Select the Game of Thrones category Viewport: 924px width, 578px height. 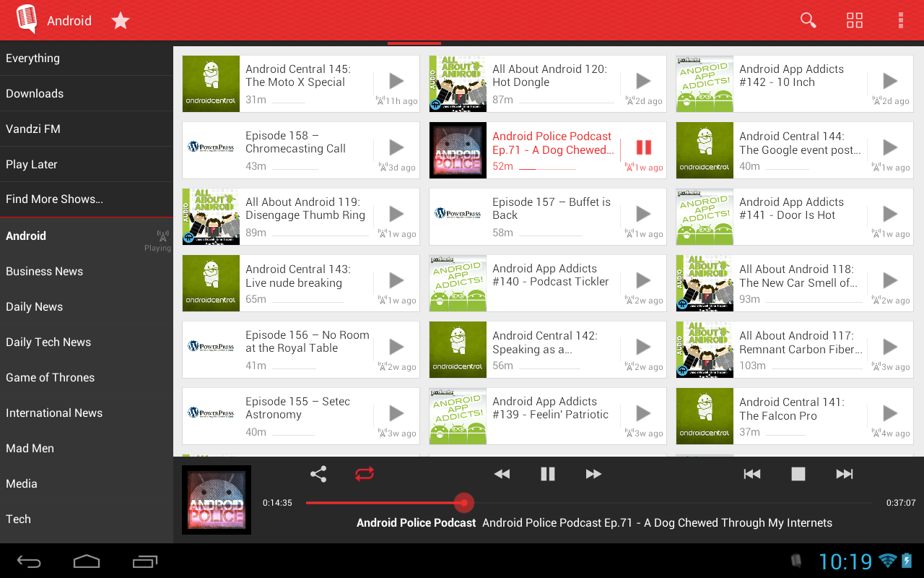point(87,378)
